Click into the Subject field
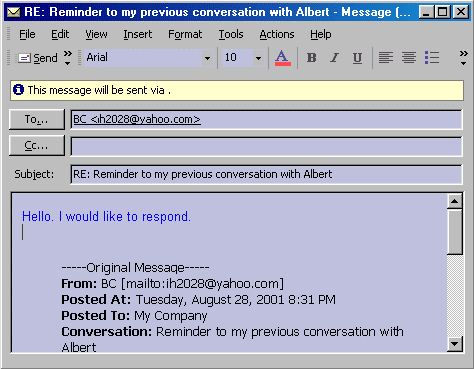 [266, 174]
